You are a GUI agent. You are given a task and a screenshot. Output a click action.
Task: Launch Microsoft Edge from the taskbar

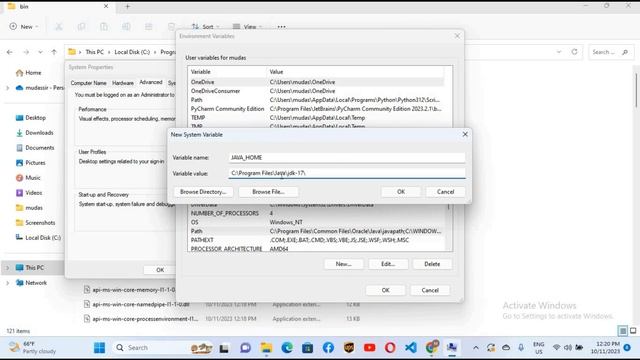point(287,348)
